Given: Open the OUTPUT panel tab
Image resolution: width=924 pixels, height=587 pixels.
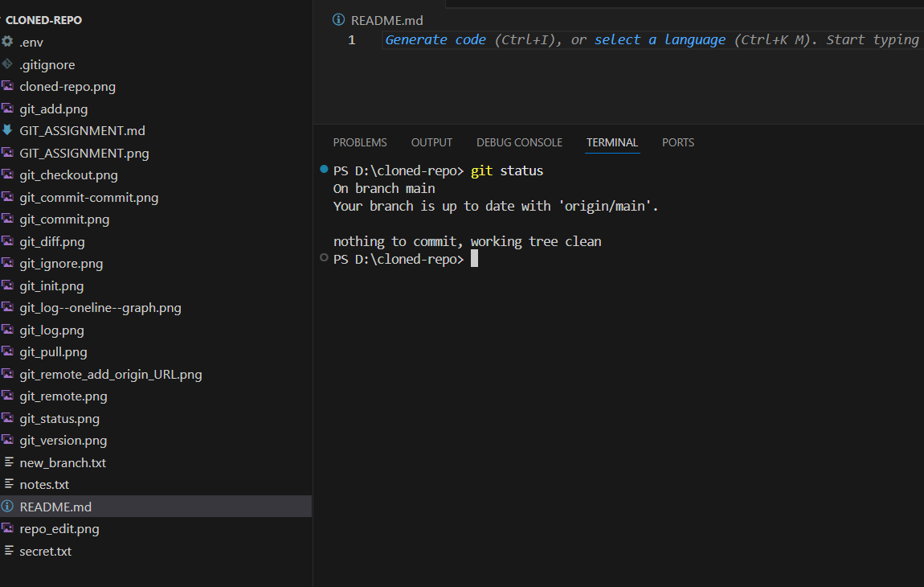Looking at the screenshot, I should [431, 142].
